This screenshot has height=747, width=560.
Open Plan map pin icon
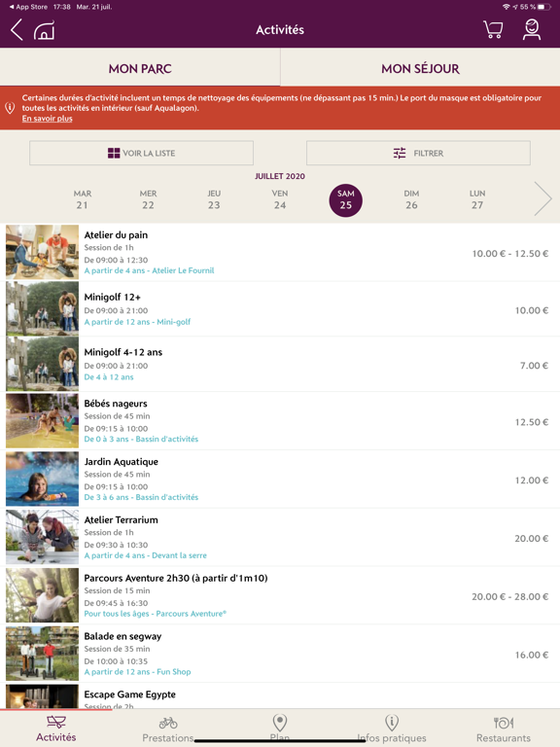[x=280, y=723]
